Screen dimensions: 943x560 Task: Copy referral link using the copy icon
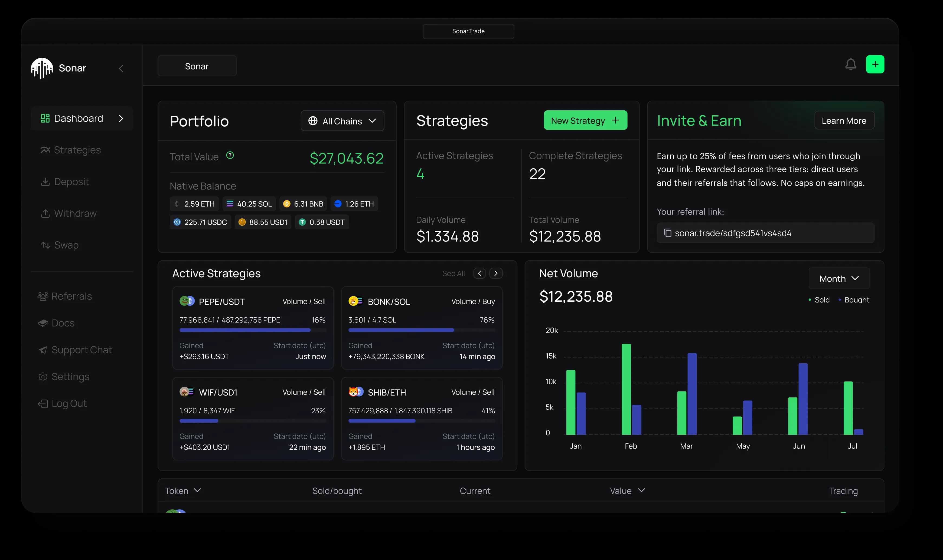(667, 233)
